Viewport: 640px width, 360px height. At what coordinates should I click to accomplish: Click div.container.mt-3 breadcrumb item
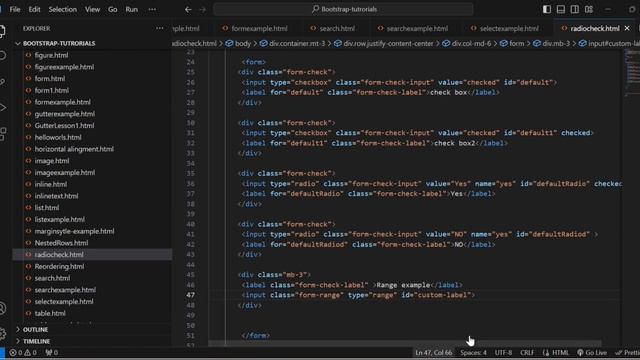293,43
